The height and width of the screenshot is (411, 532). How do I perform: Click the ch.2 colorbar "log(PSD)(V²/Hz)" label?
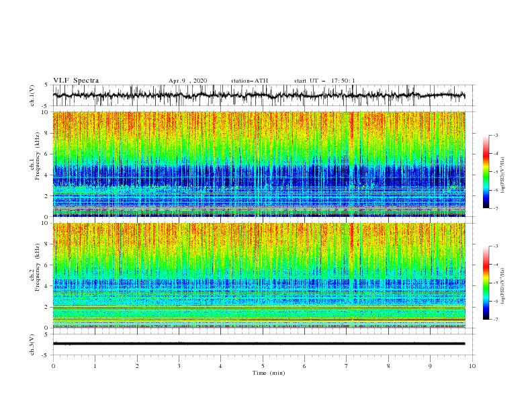502,285
